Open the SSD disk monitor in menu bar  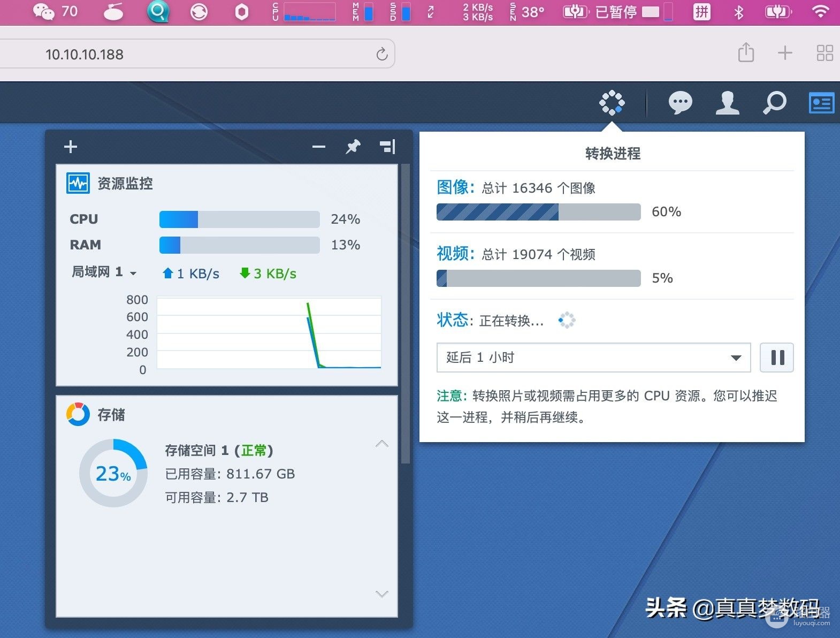click(x=400, y=12)
